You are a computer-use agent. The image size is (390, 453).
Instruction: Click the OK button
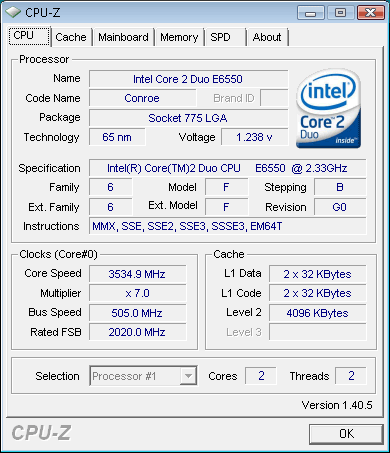pyautogui.click(x=346, y=434)
